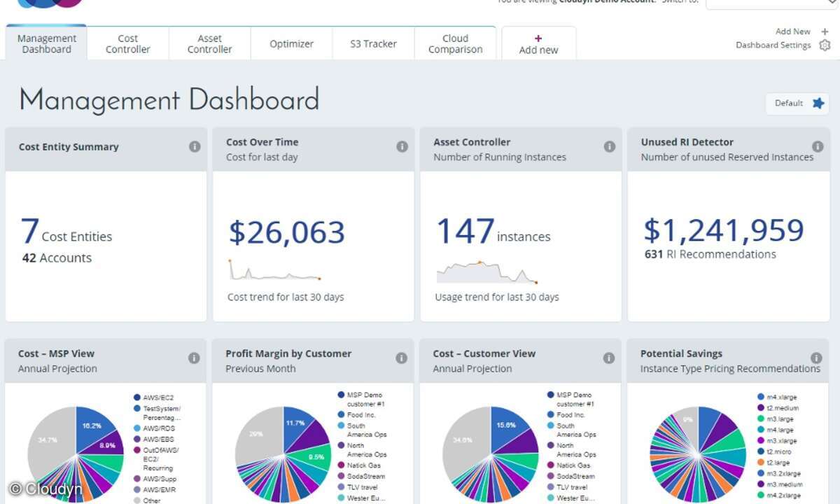Select the m4.xlarge legend entry
Screen dimensions: 840x504
click(x=776, y=397)
